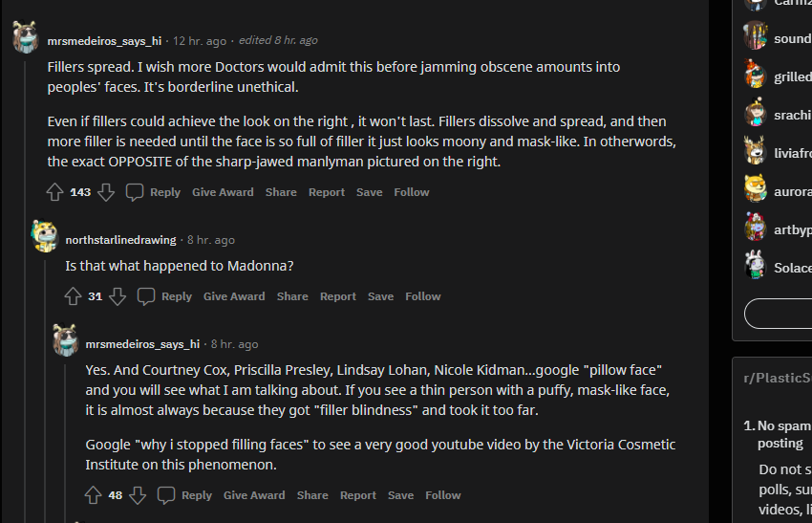Open northstarlinedrawing user avatar

[x=45, y=236]
